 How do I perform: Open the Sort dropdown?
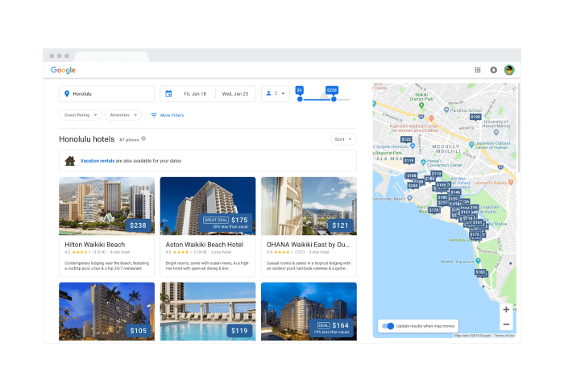(343, 139)
